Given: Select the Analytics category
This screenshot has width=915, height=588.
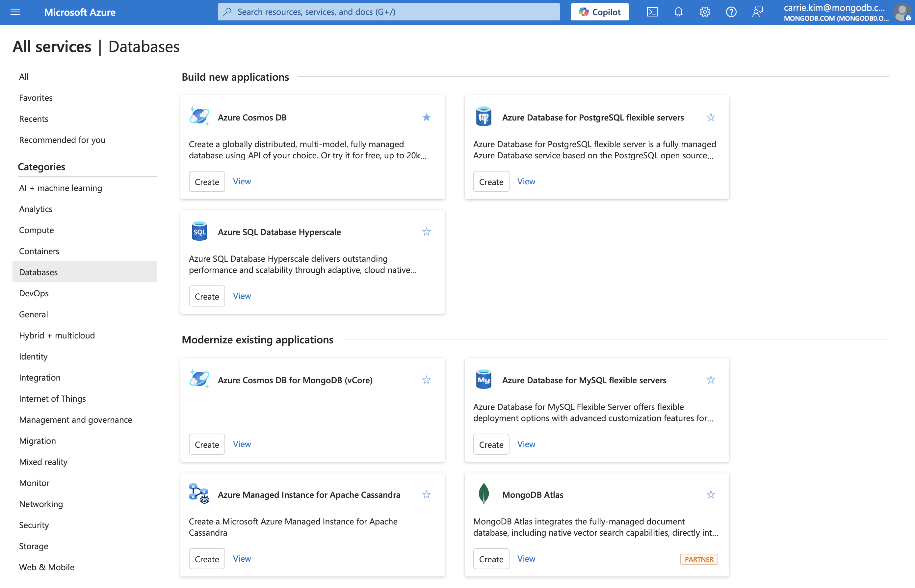Looking at the screenshot, I should pyautogui.click(x=36, y=209).
